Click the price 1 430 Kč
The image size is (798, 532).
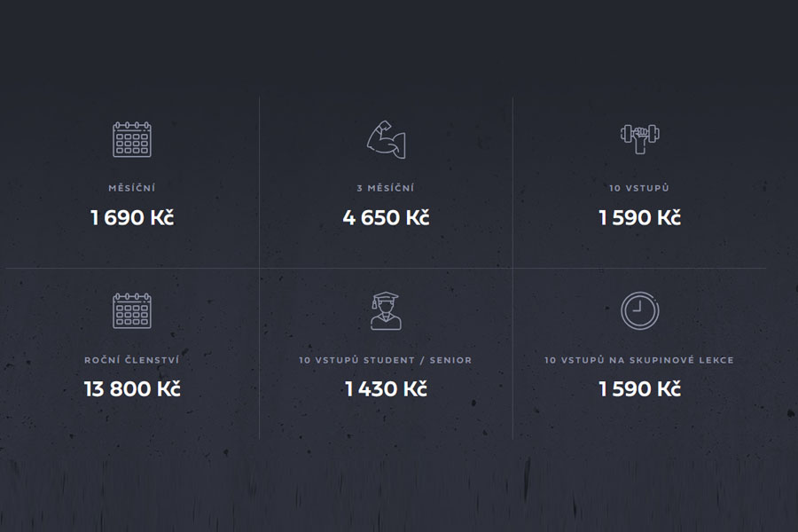[386, 389]
